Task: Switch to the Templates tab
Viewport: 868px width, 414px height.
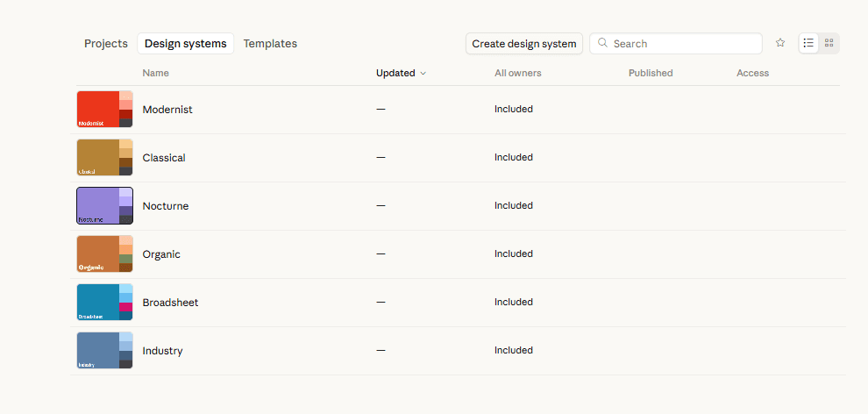Action: click(x=270, y=44)
